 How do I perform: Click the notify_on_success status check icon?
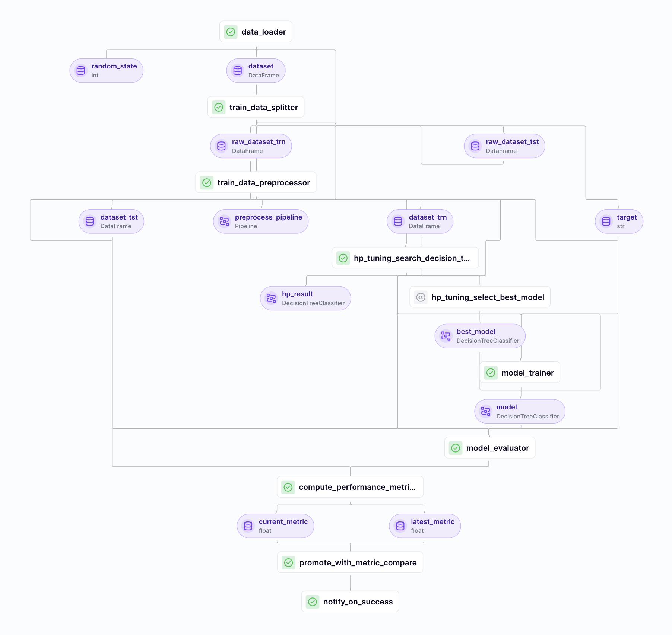(x=313, y=602)
